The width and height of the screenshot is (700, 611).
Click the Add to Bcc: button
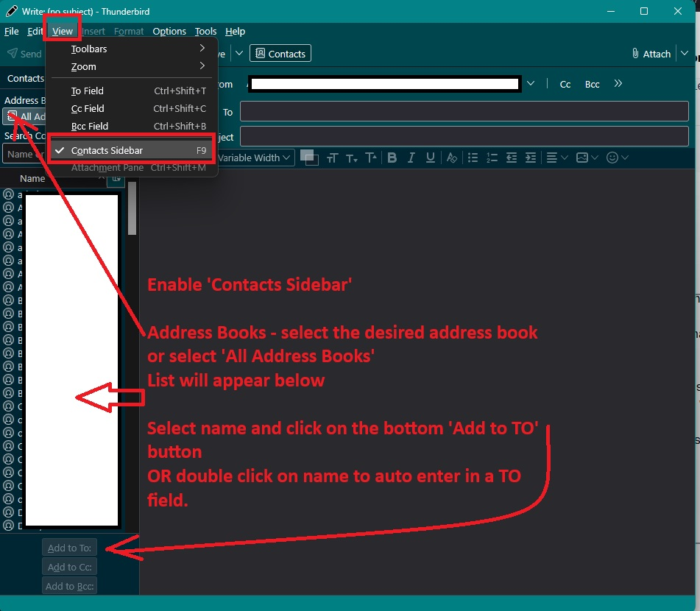(70, 586)
